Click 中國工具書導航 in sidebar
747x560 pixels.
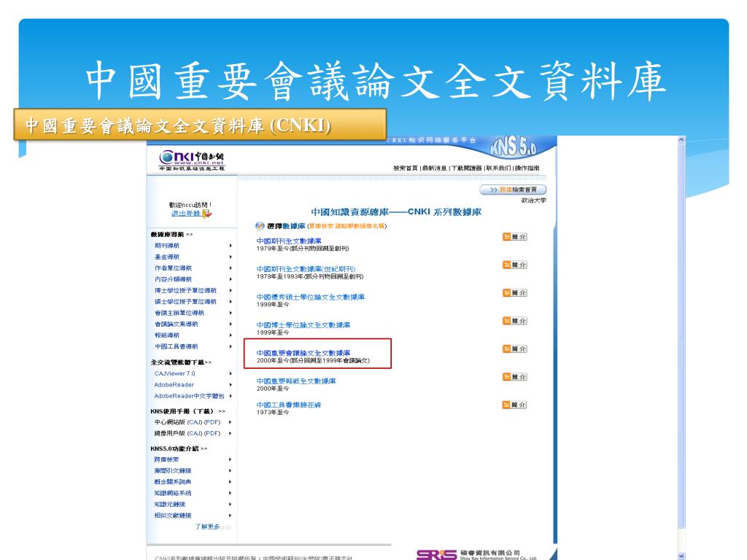[177, 346]
